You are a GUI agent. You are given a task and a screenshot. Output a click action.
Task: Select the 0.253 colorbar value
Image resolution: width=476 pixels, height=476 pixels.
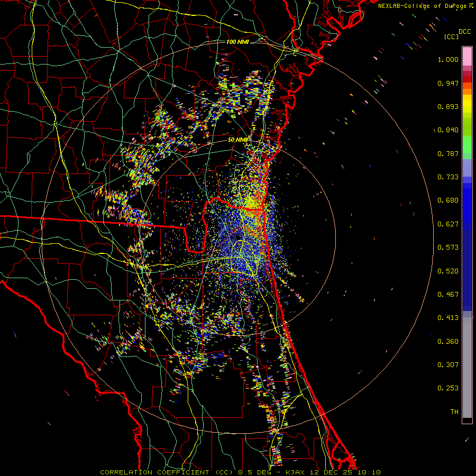(x=448, y=388)
